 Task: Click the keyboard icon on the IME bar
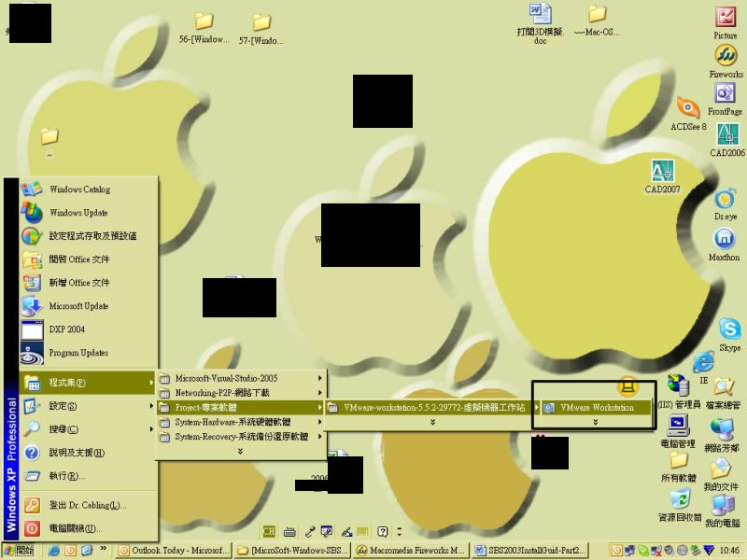pyautogui.click(x=289, y=531)
